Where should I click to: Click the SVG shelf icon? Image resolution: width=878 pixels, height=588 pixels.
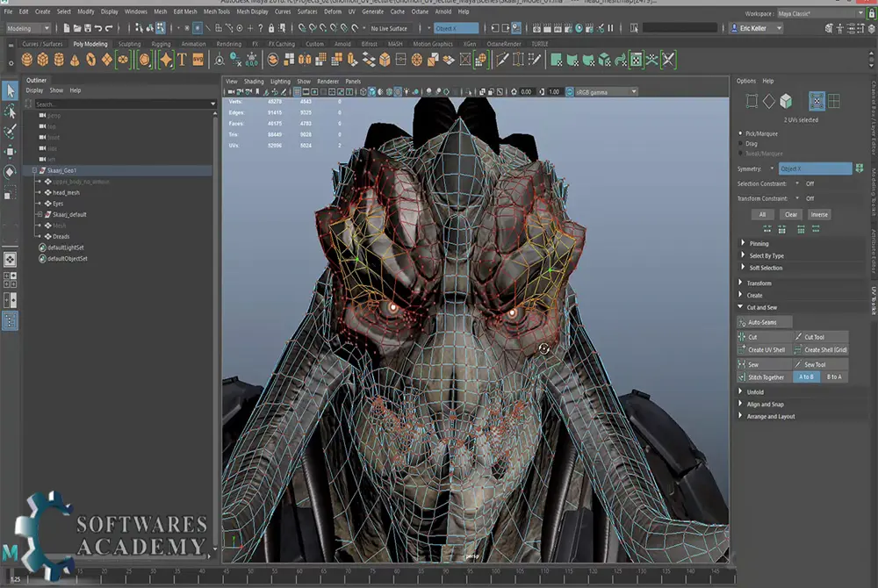198,60
